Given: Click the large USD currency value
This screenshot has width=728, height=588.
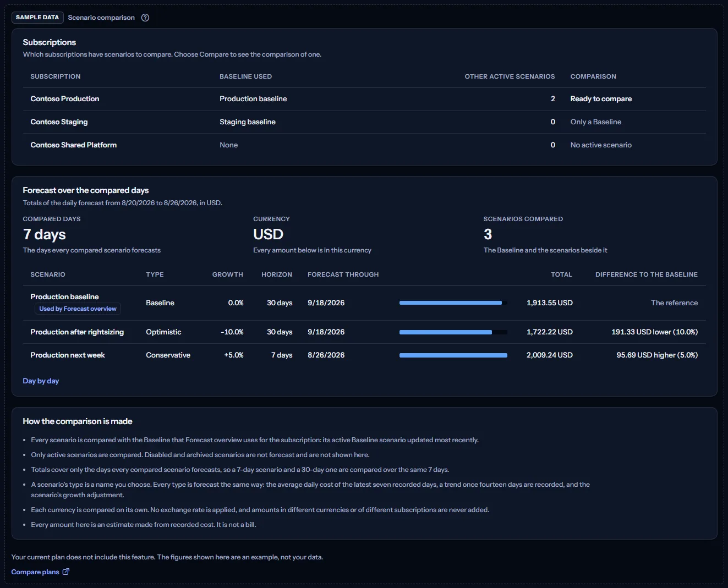Looking at the screenshot, I should 269,234.
